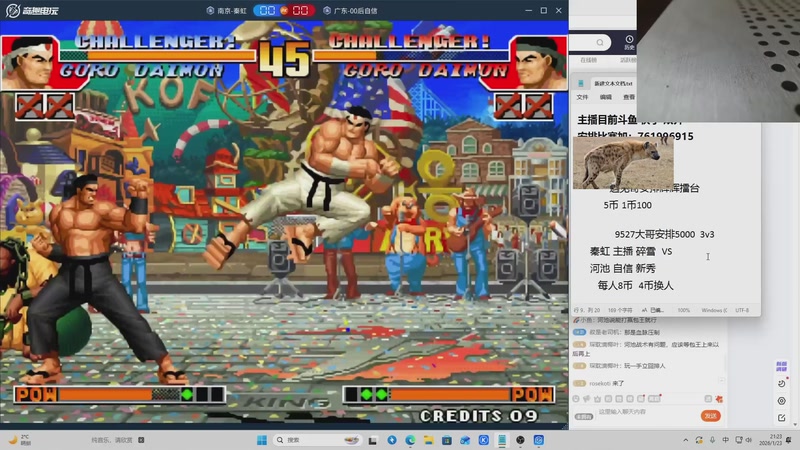Click the search magnifier in the streaming panel
This screenshot has width=800, height=450.
coord(600,42)
